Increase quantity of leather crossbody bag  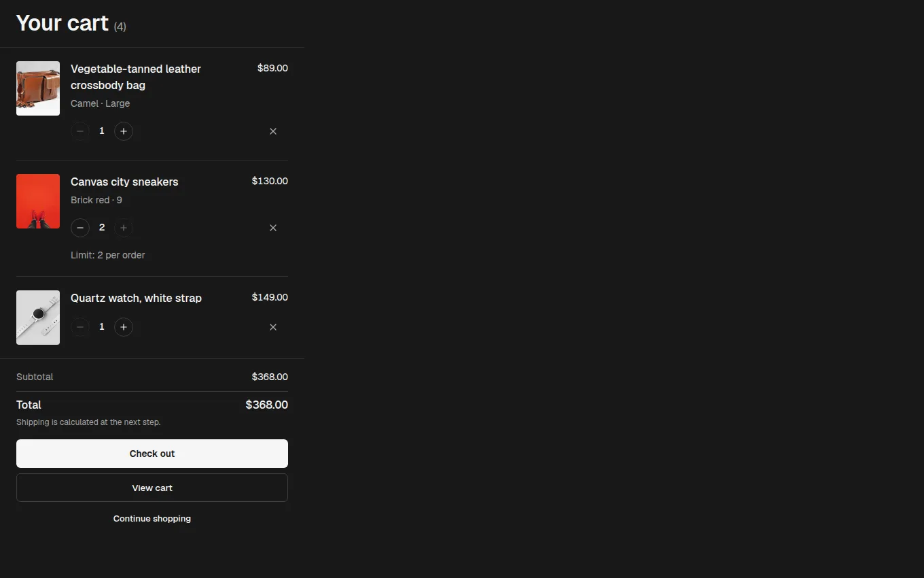[x=124, y=131]
